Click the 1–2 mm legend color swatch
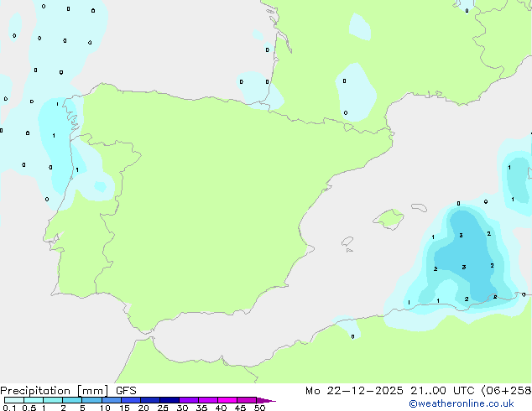Image resolution: width=532 pixels, height=411 pixels. [53, 400]
